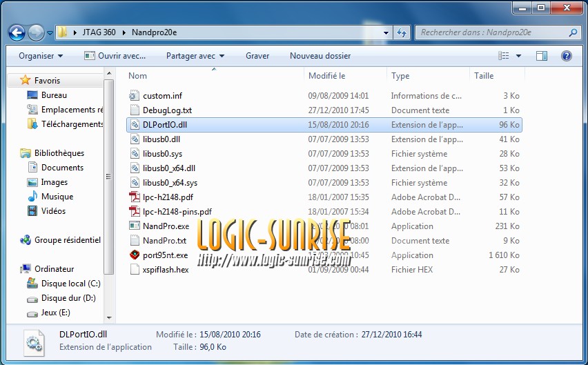This screenshot has width=588, height=365.
Task: Click the libusb0.dll file name
Action: [161, 139]
